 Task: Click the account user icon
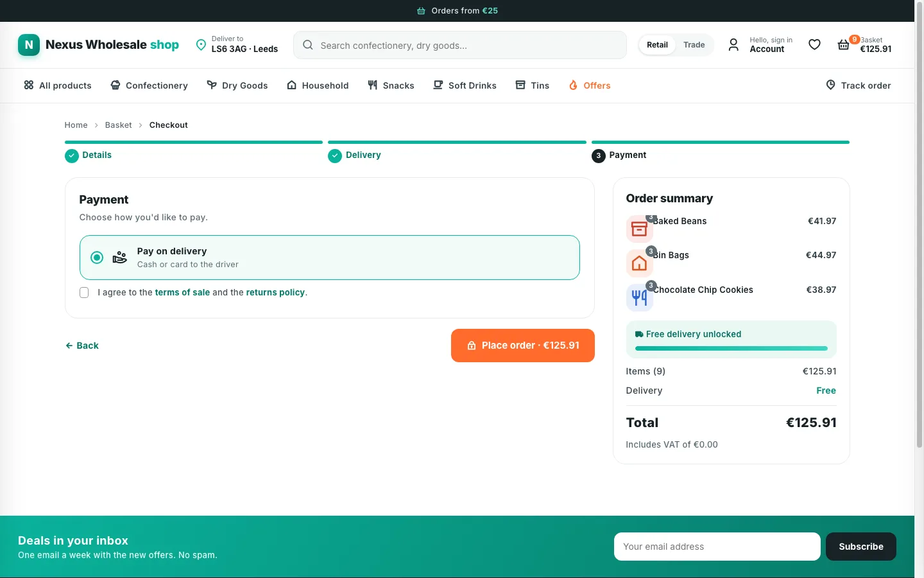click(733, 45)
